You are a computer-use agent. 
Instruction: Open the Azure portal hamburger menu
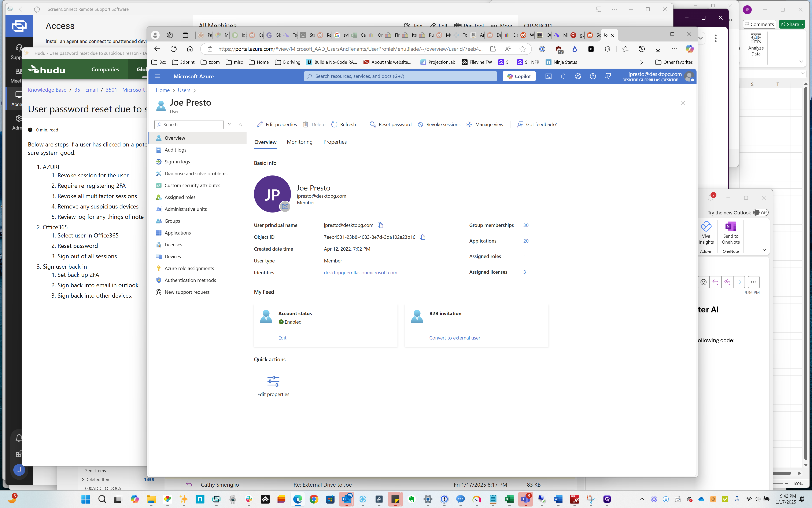pyautogui.click(x=157, y=76)
